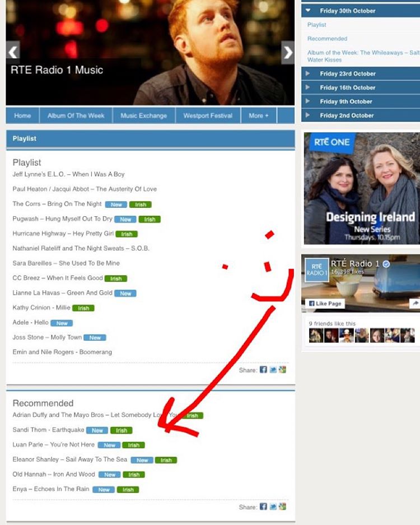420x525 pixels.
Task: Click New tag beside Eleanor Shanley
Action: tap(142, 460)
